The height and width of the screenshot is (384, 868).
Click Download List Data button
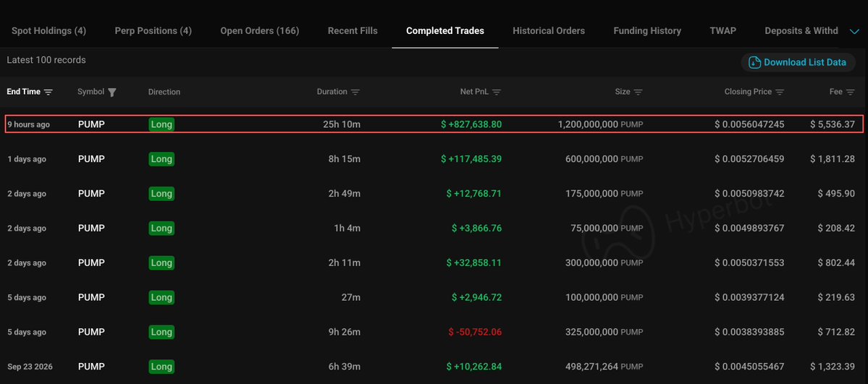pos(799,62)
